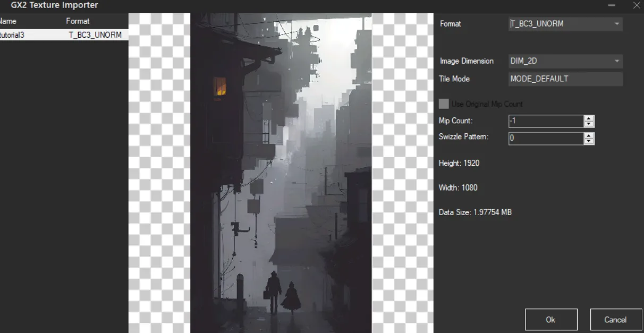Click inside the Mip Count input box
Image resolution: width=644 pixels, height=333 pixels.
[545, 121]
